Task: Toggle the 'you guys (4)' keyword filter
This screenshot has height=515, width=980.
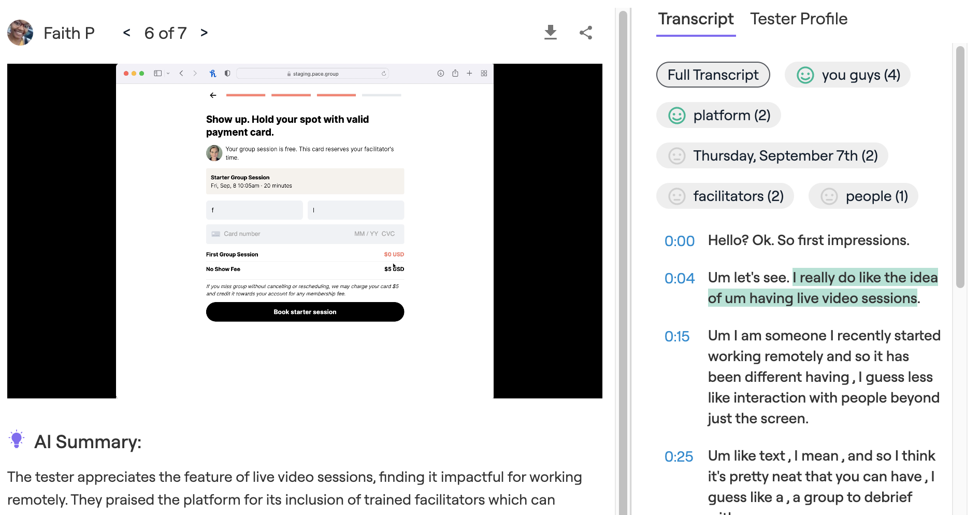Action: pyautogui.click(x=847, y=75)
